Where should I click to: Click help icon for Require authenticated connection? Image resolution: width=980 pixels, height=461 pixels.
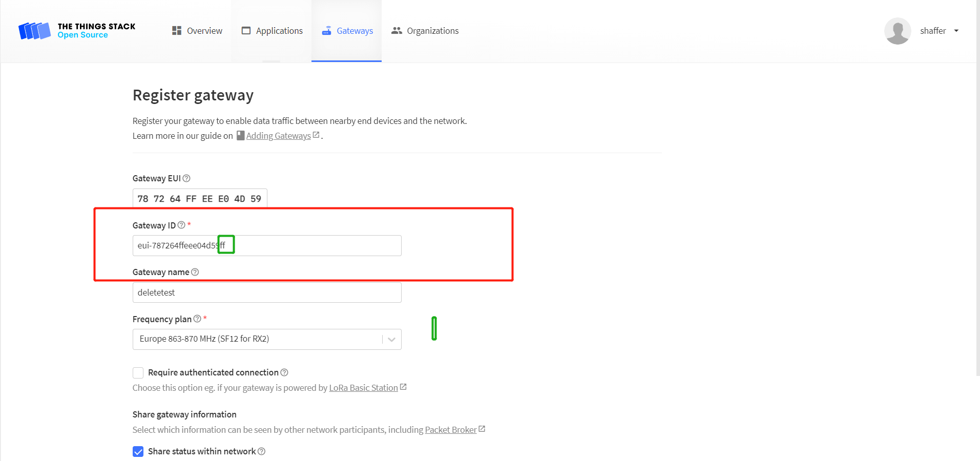click(x=284, y=372)
